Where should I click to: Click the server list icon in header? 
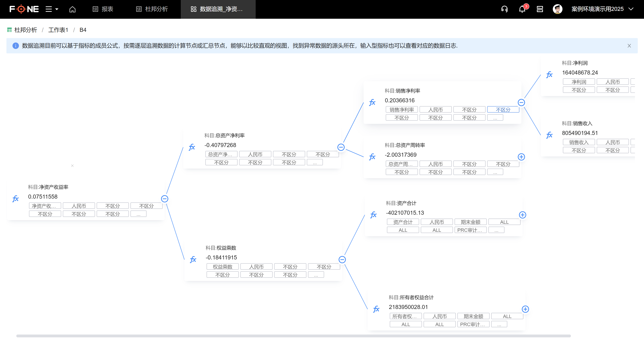[x=540, y=9]
